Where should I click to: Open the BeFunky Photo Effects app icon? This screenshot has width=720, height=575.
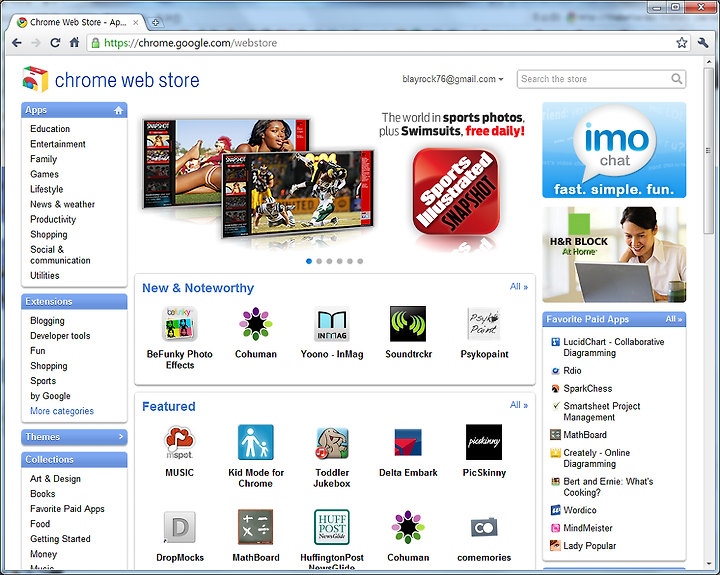point(180,324)
